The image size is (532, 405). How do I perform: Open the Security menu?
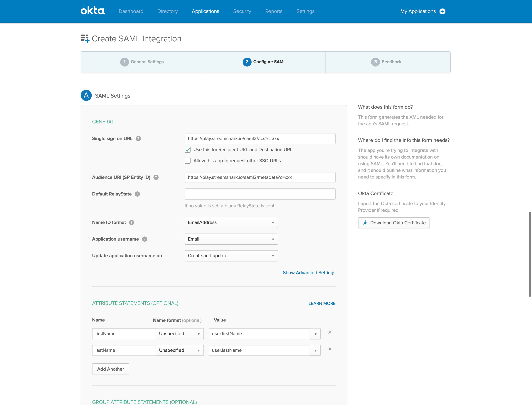242,11
